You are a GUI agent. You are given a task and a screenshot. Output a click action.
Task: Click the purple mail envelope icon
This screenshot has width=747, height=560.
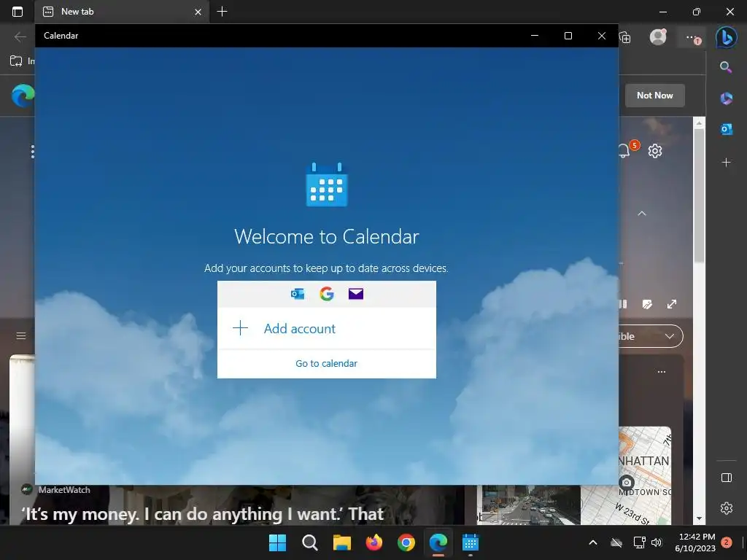pyautogui.click(x=356, y=294)
